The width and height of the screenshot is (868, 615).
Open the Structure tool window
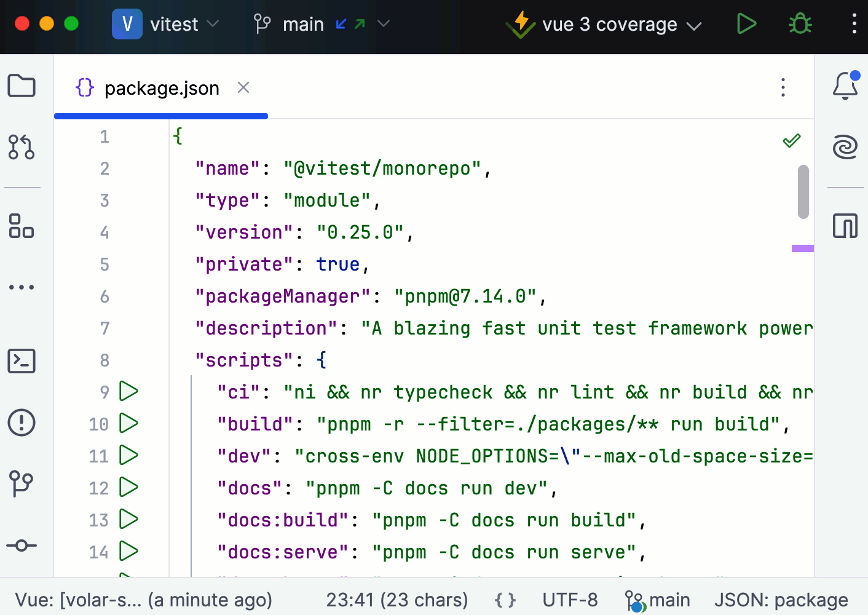22,228
